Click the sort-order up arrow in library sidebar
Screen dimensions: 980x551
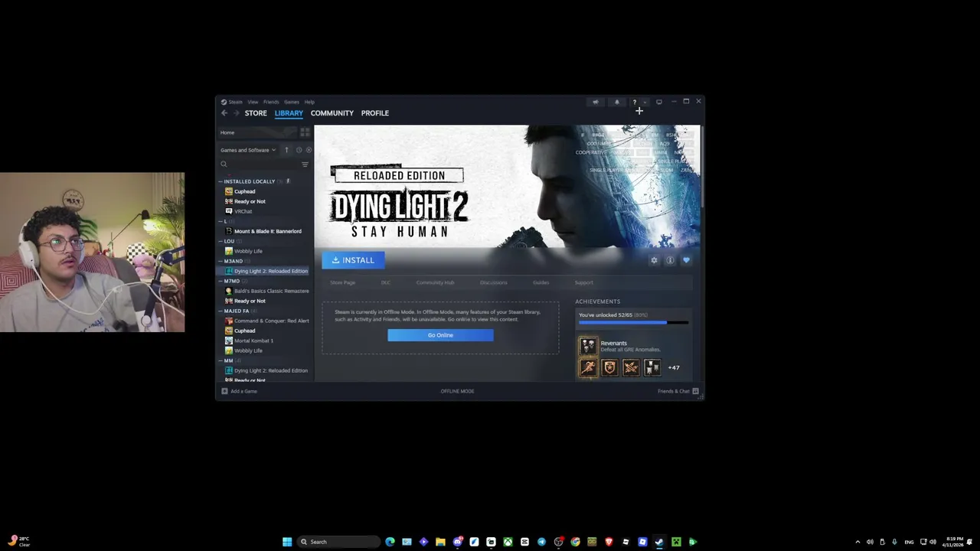[286, 150]
